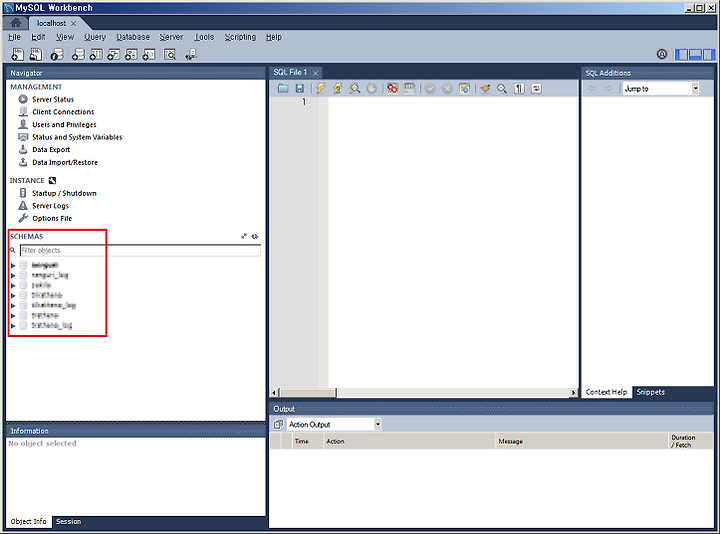Switch to the Session tab
720x534 pixels.
pos(68,522)
